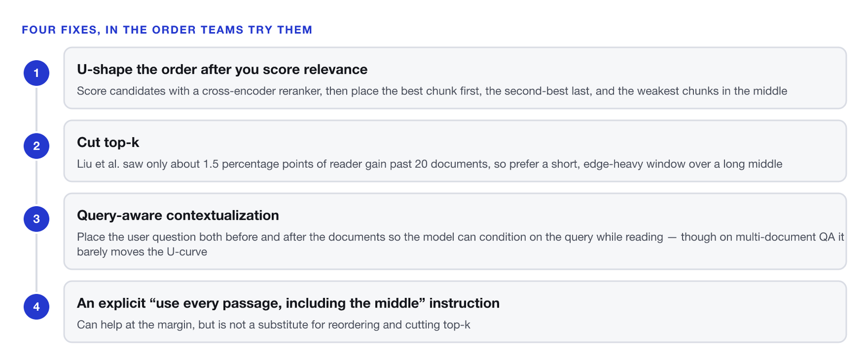Click 'barely moves the U-curve' text line
This screenshot has height=364, width=868.
(142, 252)
